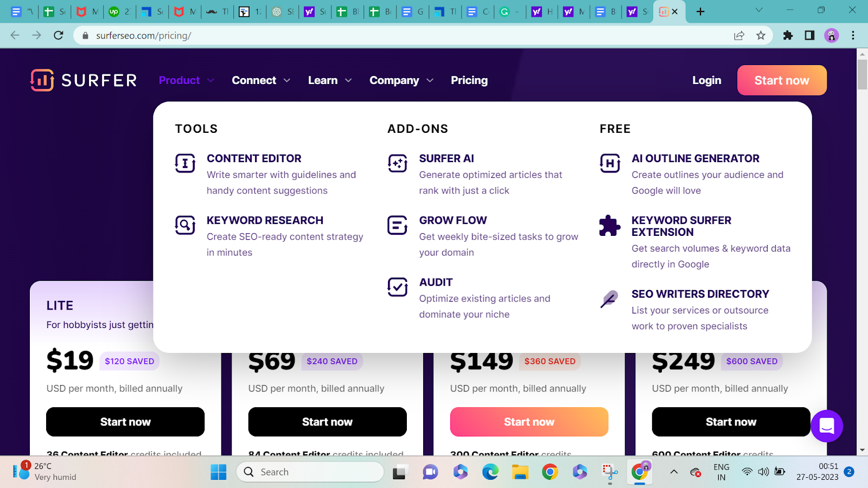Image resolution: width=868 pixels, height=488 pixels.
Task: Bookmark this page with the star icon
Action: [x=761, y=35]
